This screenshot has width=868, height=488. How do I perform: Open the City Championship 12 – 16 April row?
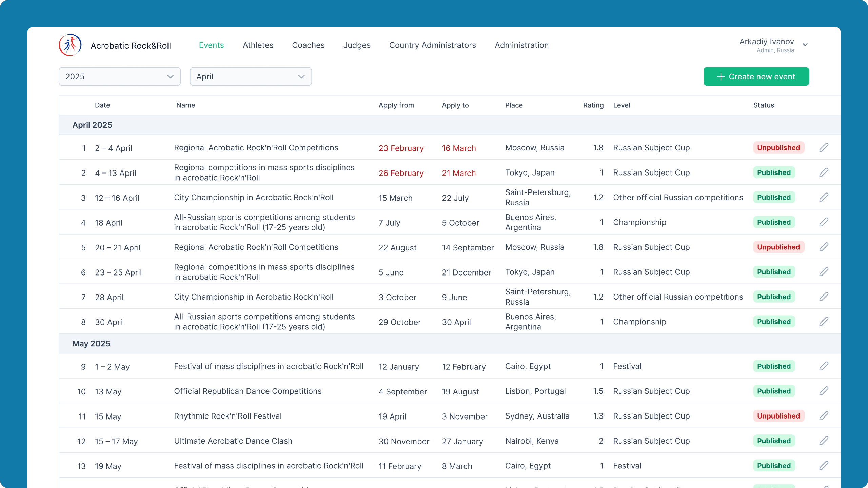(450, 197)
